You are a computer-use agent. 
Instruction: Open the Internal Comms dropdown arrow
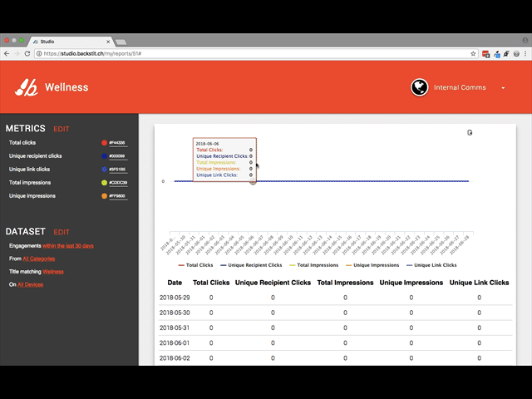503,88
